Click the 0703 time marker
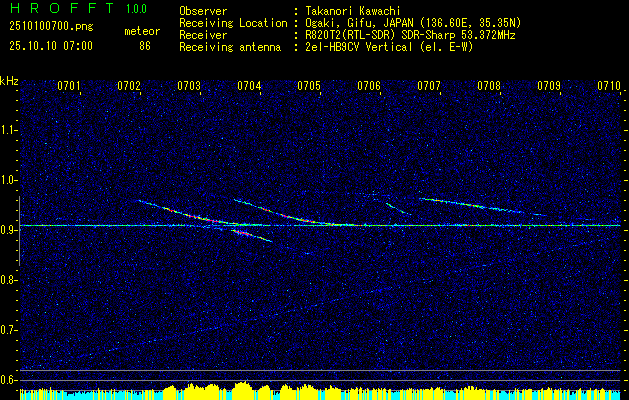 (x=189, y=85)
